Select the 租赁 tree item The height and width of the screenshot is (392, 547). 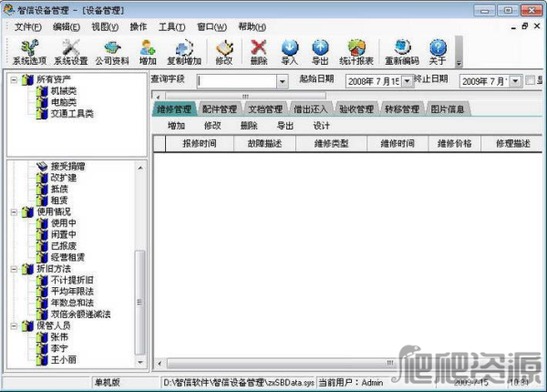[x=59, y=201]
